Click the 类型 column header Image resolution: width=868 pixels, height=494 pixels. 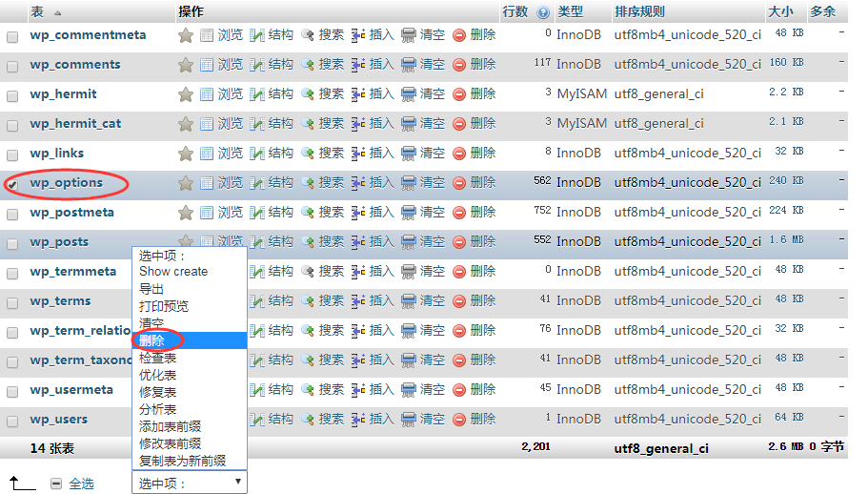click(570, 11)
